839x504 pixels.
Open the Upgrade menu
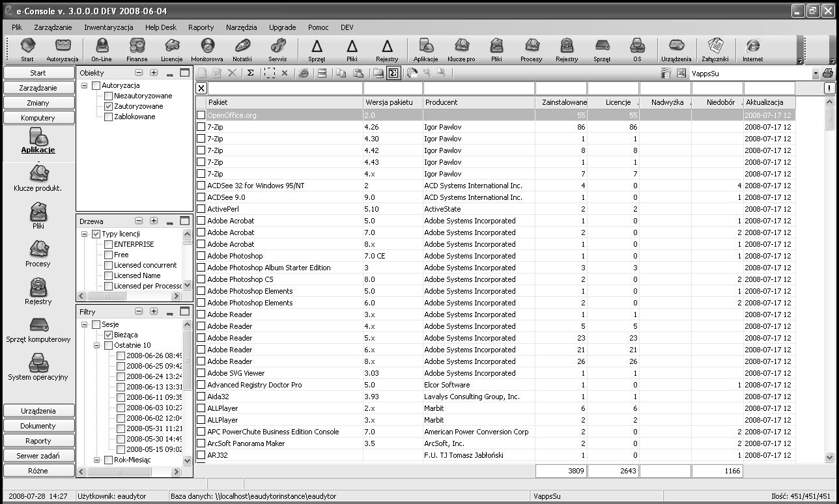pyautogui.click(x=283, y=27)
